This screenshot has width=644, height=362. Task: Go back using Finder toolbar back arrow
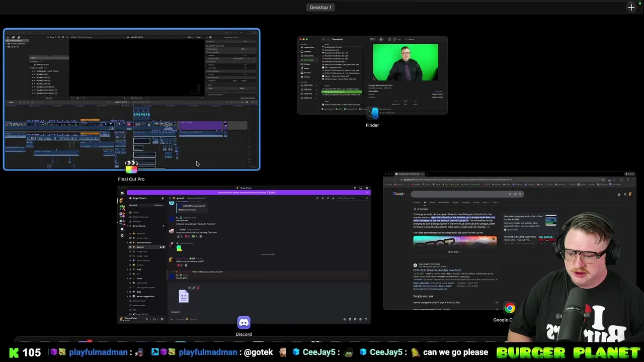coord(324,39)
